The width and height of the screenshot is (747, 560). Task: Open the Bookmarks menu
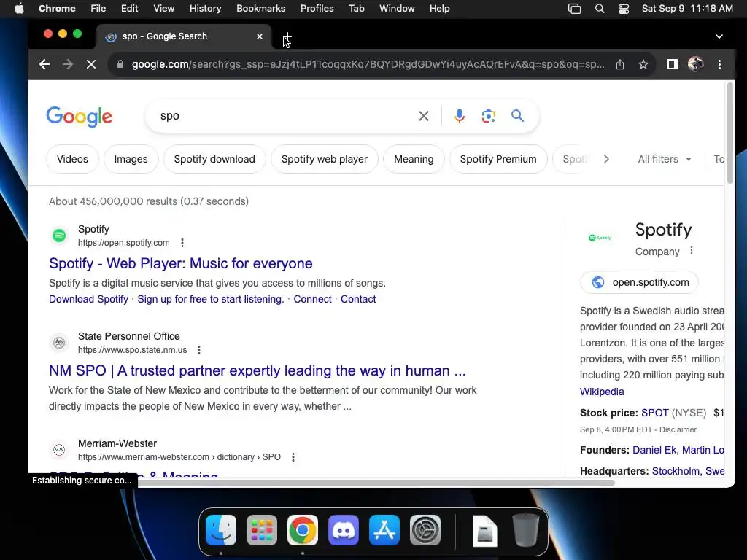coord(260,9)
